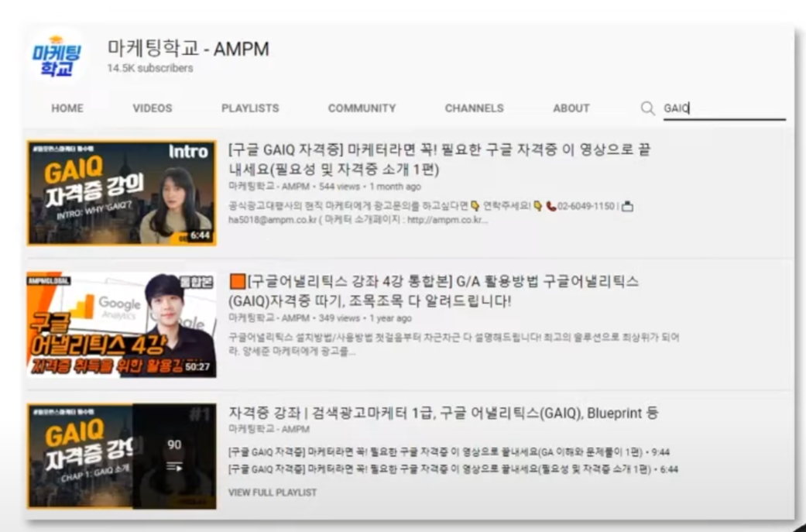
Task: Go to the PLAYLISTS tab
Action: click(250, 108)
